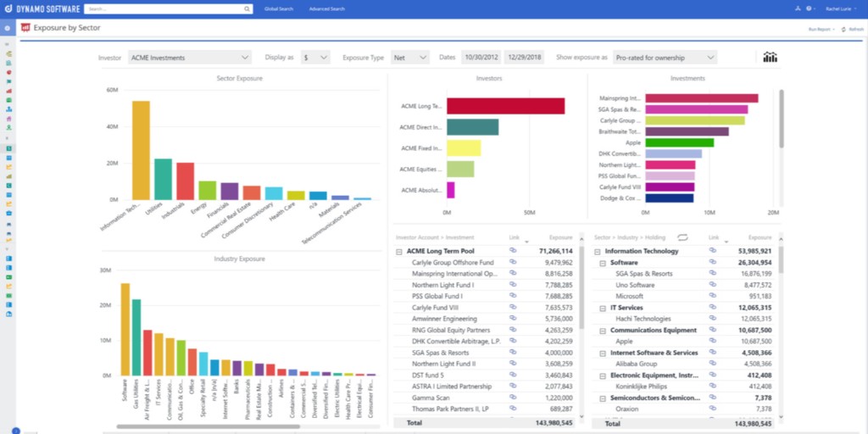Open the Pro-rated for ownership dropdown

pos(665,58)
